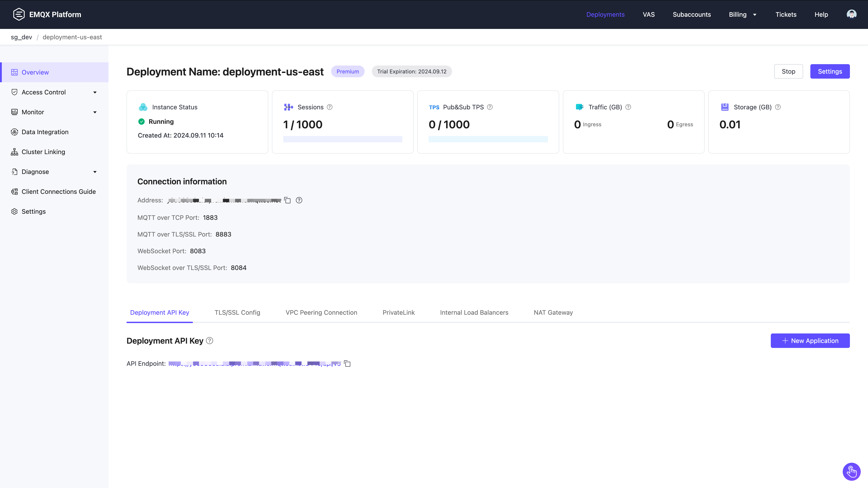Switch to the NAT Gateway tab
The width and height of the screenshot is (868, 488).
553,312
